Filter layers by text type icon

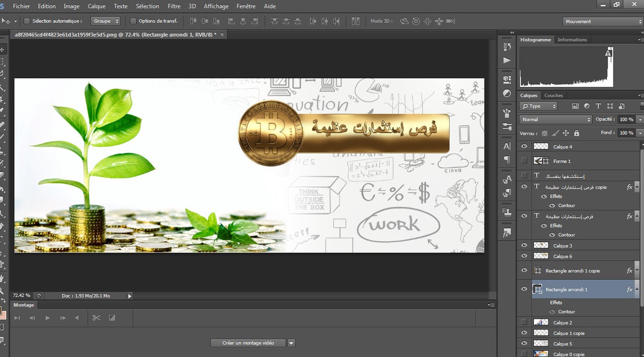click(x=597, y=106)
